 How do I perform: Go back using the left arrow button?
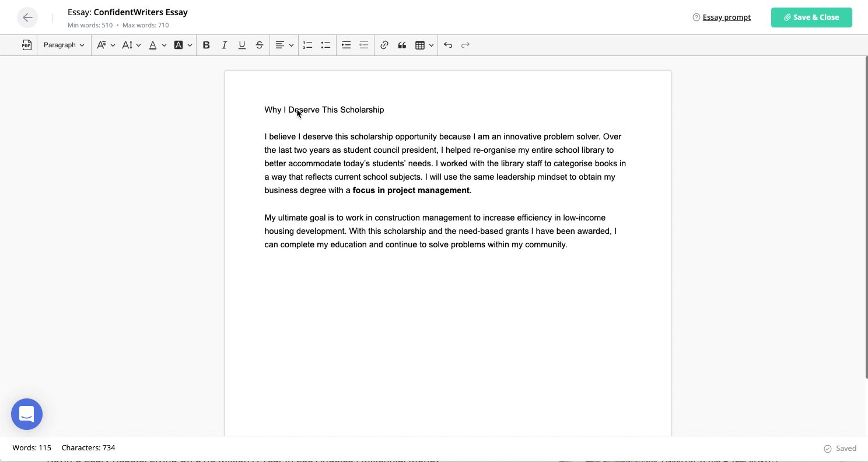[27, 17]
